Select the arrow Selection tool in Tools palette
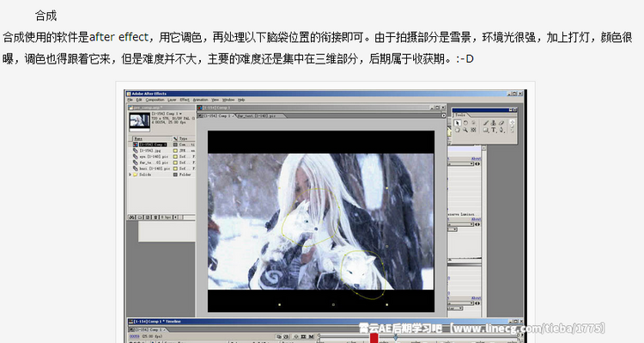The width and height of the screenshot is (644, 343). pyautogui.click(x=458, y=123)
